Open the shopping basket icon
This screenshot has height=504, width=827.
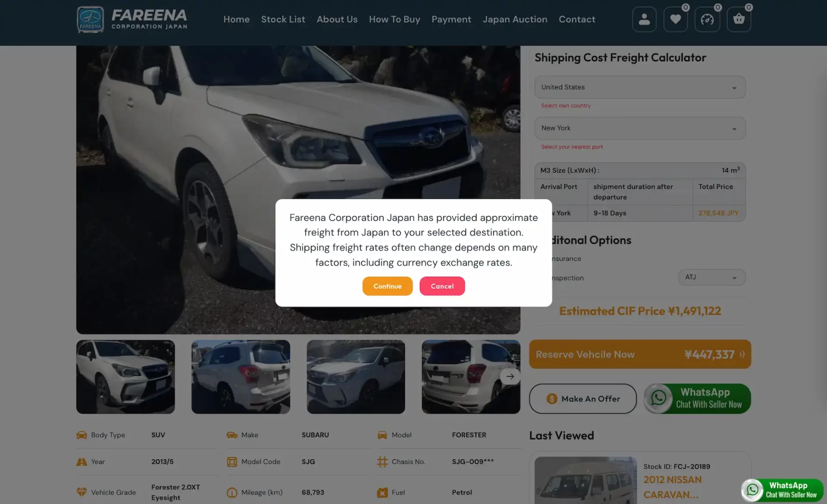pyautogui.click(x=739, y=20)
